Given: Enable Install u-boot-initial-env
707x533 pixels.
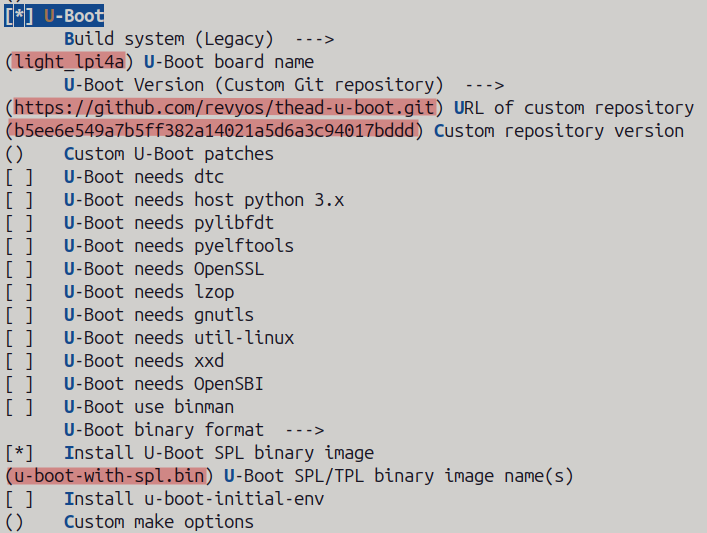Looking at the screenshot, I should click(x=19, y=499).
